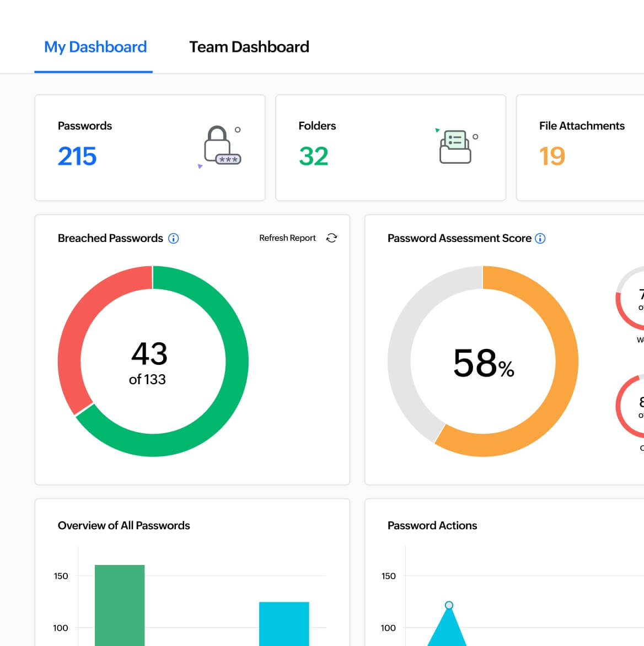Viewport: 644px width, 646px height.
Task: Click the green bar in Overview chart
Action: pyautogui.click(x=120, y=605)
